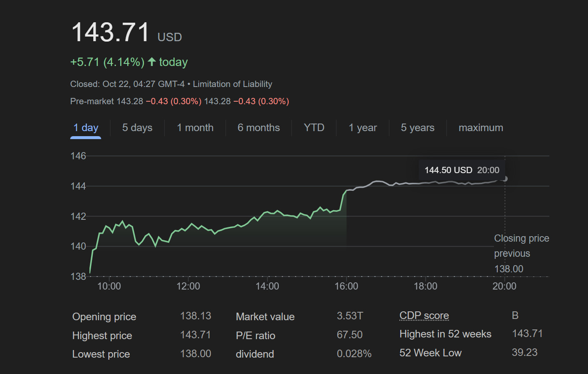Click the 52 Week Low value 39.23
The image size is (588, 374).
(524, 353)
